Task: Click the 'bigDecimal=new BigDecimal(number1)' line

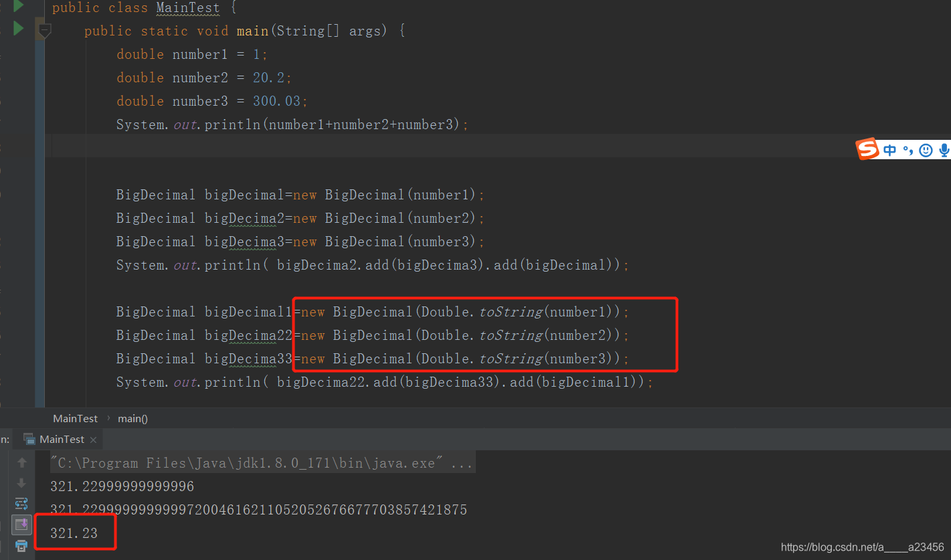Action: 300,195
